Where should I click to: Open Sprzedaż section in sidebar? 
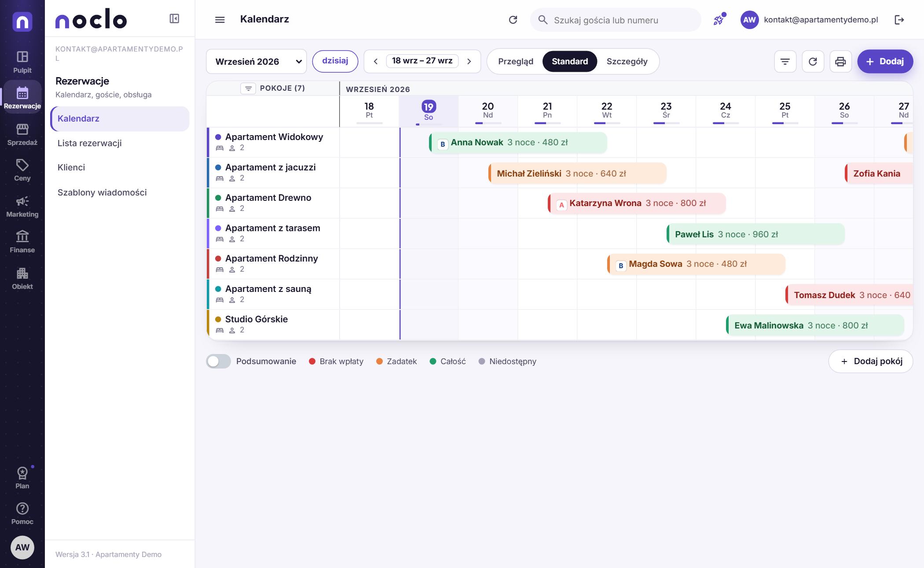point(22,134)
